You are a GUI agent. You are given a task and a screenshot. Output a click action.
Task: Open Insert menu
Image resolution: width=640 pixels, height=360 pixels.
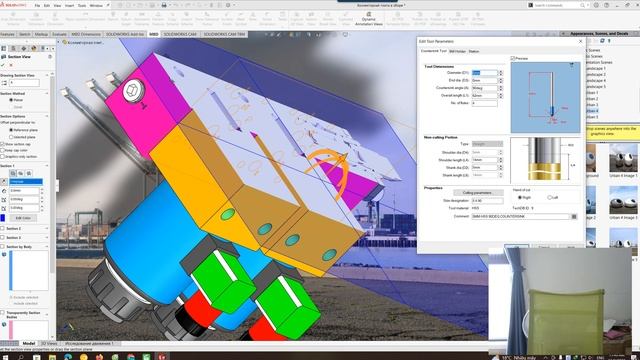coord(69,6)
